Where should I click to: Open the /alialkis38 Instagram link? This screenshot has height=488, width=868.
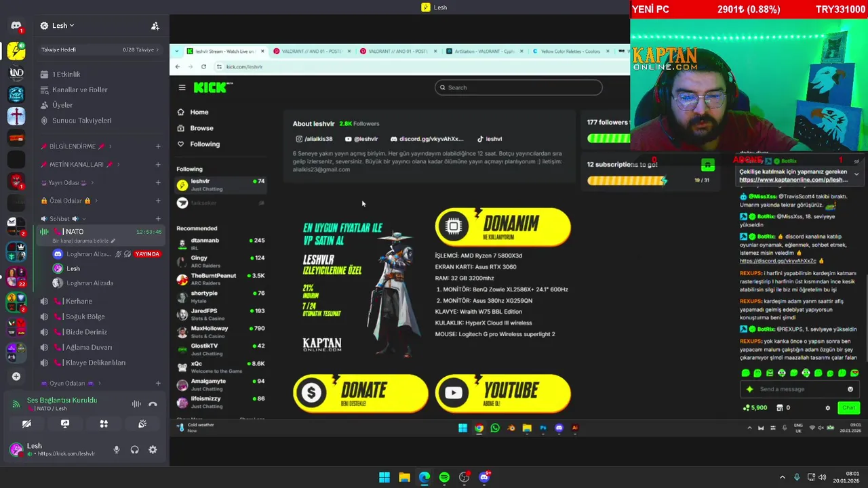coord(314,139)
